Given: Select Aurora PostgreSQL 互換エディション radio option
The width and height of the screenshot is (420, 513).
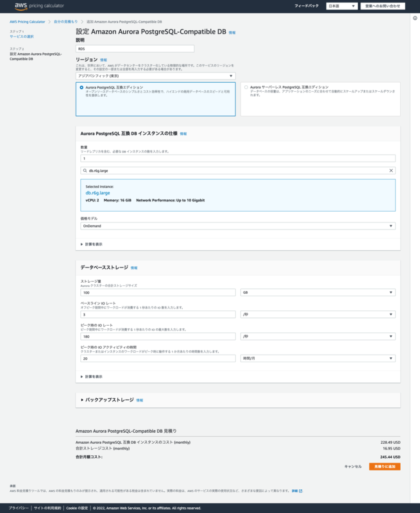Looking at the screenshot, I should click(x=81, y=87).
